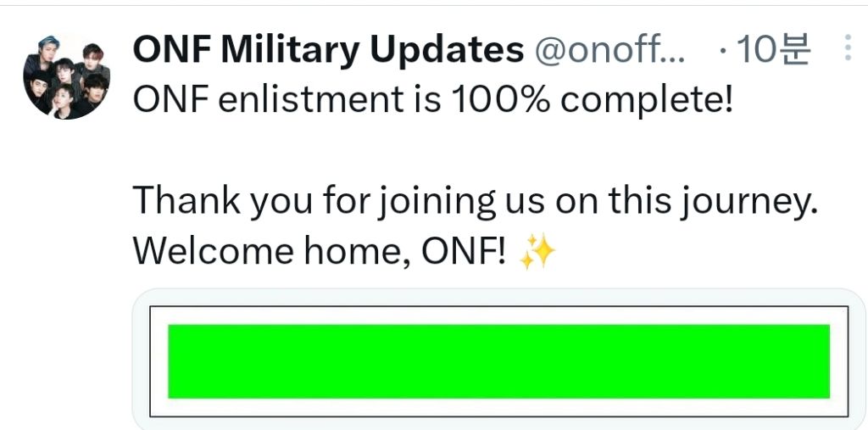Viewport: 868px width, 430px height.
Task: Click the dot separator before the timestamp
Action: pos(721,51)
